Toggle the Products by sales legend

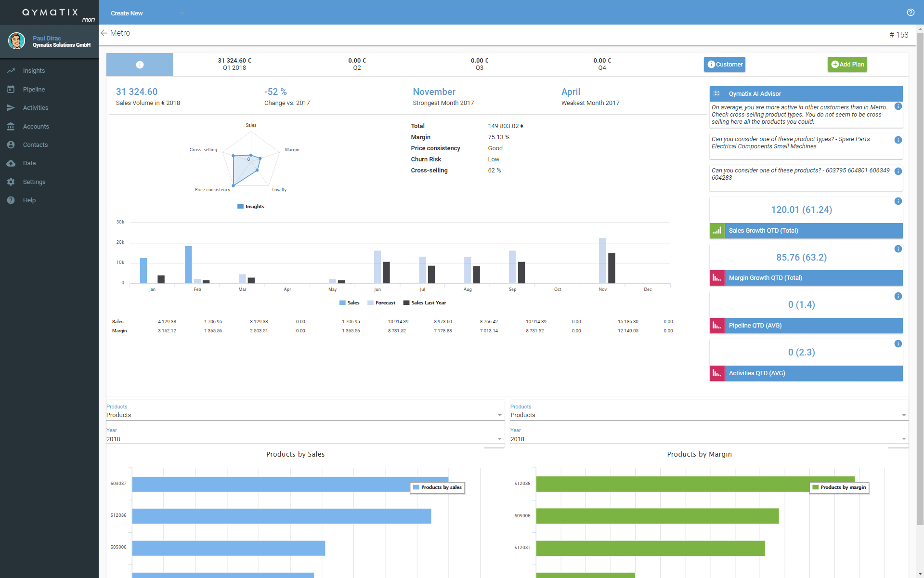437,487
